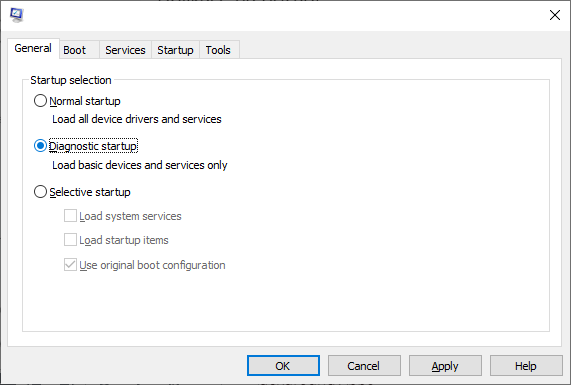Open the Services tab
This screenshot has width=571, height=385.
(x=125, y=50)
